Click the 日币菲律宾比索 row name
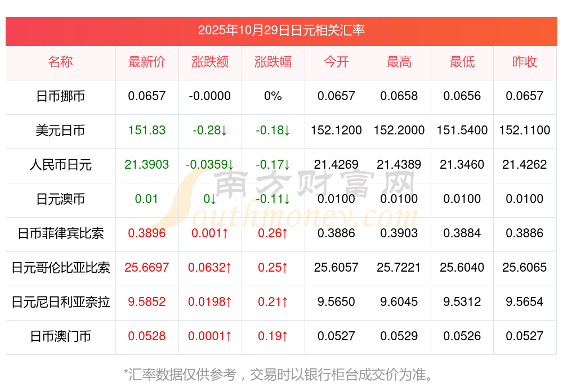 tap(60, 233)
